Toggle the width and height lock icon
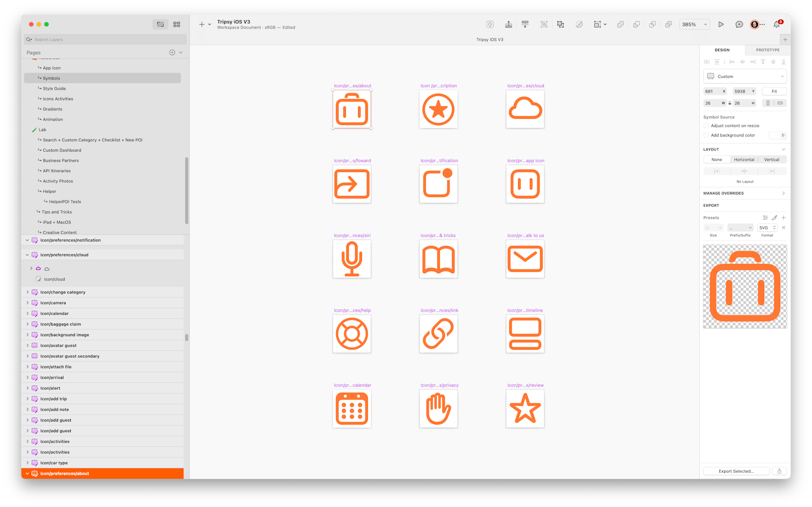Screen dimensions: 812x507 [730, 103]
